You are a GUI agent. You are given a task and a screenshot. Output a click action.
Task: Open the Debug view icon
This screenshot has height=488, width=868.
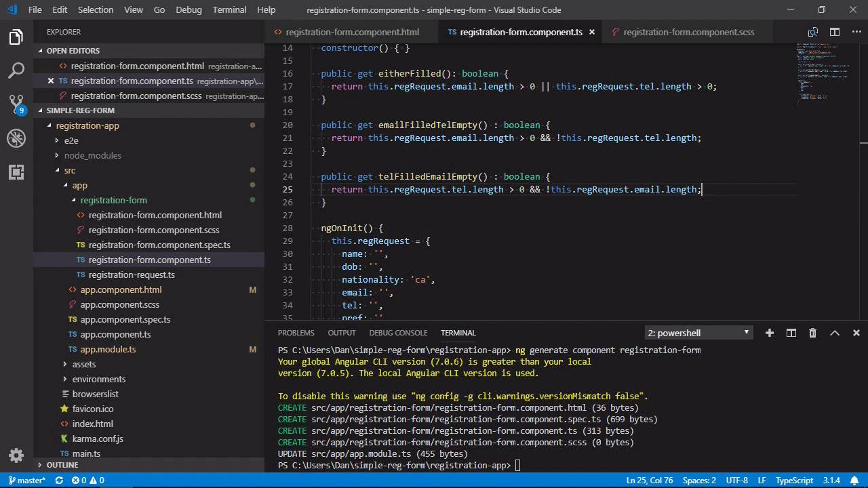pyautogui.click(x=16, y=138)
